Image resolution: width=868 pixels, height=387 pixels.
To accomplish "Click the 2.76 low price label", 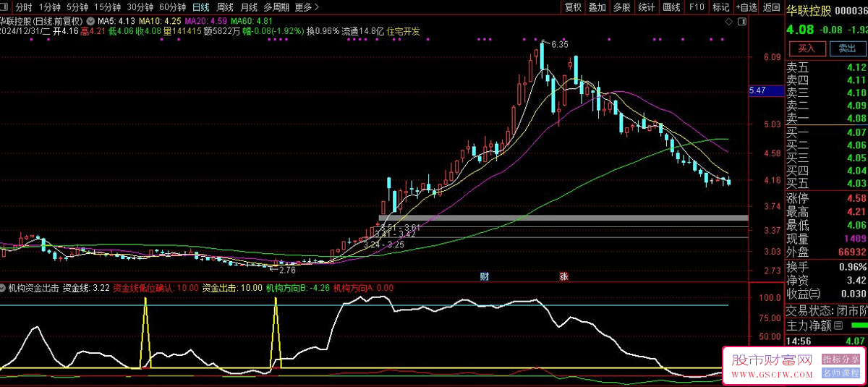I will [287, 271].
